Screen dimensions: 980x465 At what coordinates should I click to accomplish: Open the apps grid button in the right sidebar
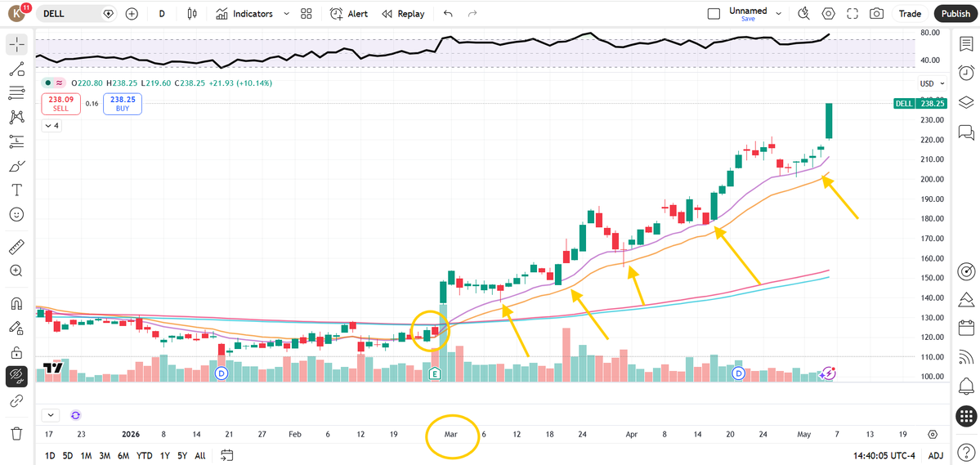[x=966, y=416]
